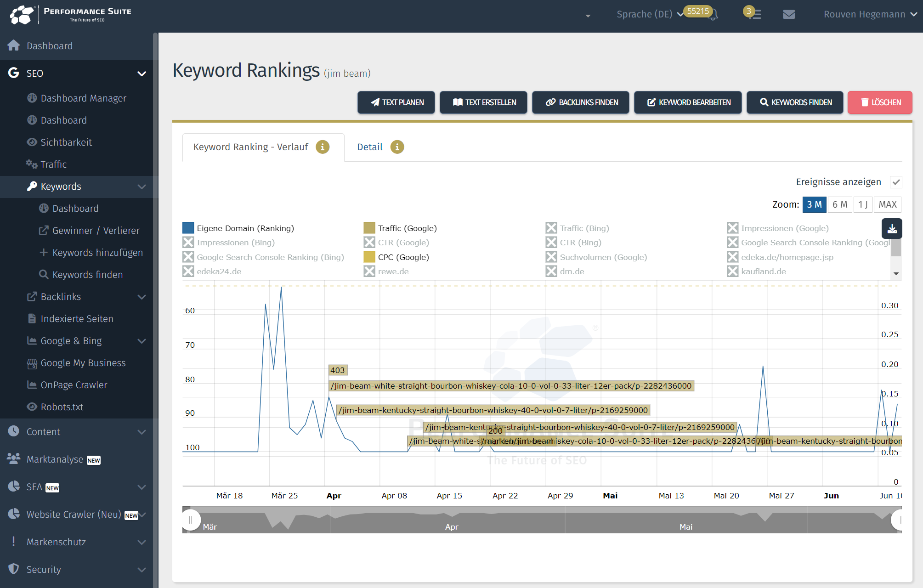Image resolution: width=923 pixels, height=588 pixels.
Task: Click the Content clock icon
Action: [14, 431]
